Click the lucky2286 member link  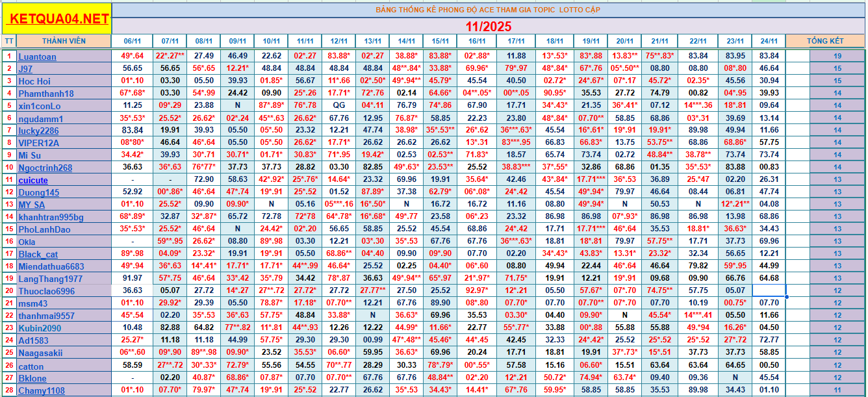pyautogui.click(x=38, y=131)
